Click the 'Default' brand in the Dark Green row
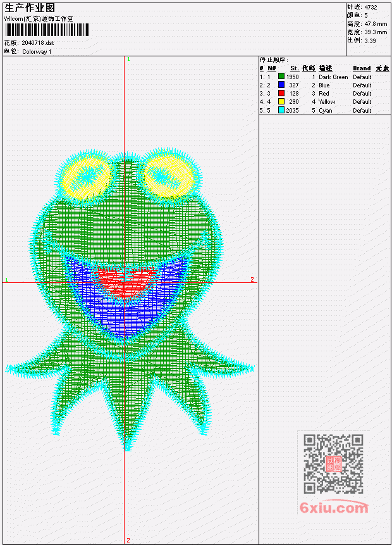Image resolution: width=392 pixels, height=545 pixels. 362,77
